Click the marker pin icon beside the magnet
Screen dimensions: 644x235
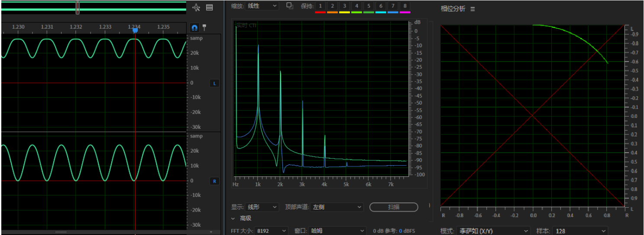[x=204, y=27]
